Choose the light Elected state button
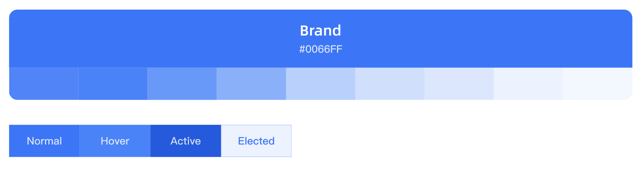644x169 pixels. point(256,141)
